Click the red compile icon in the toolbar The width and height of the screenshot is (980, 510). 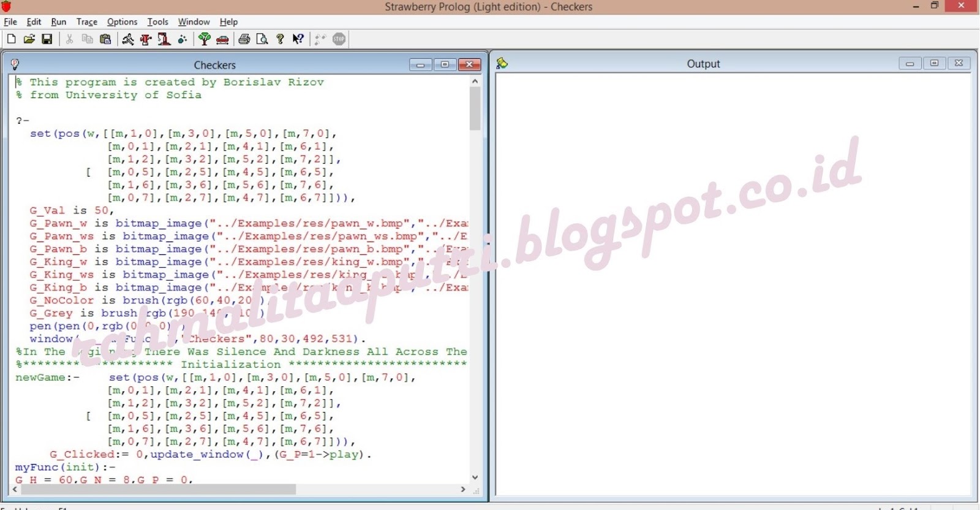click(x=146, y=39)
